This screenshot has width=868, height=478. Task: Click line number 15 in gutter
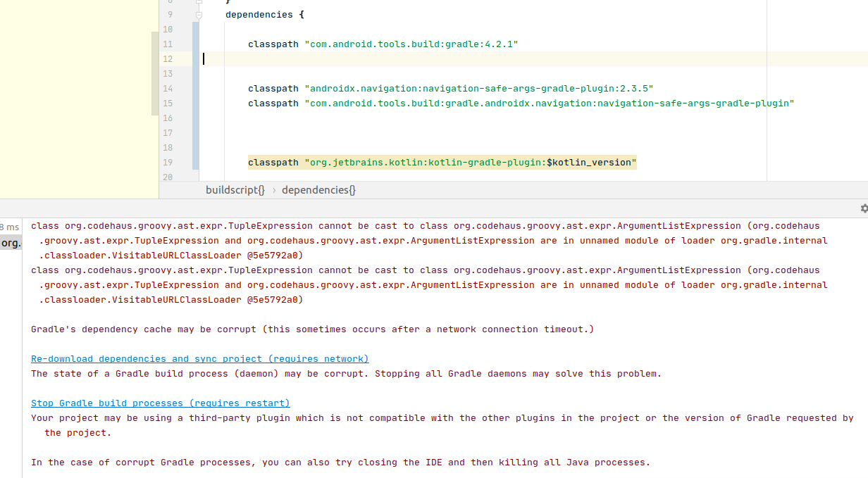[167, 103]
